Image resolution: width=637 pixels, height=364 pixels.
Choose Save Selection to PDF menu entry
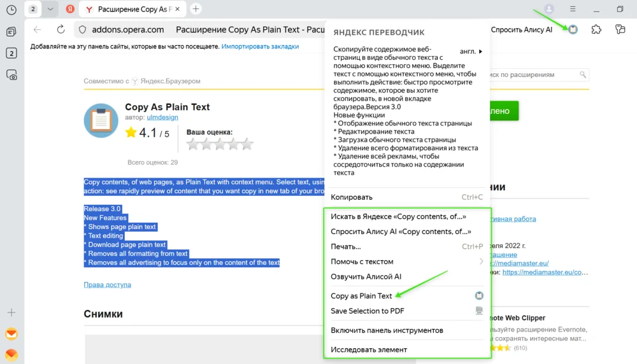pos(406,311)
